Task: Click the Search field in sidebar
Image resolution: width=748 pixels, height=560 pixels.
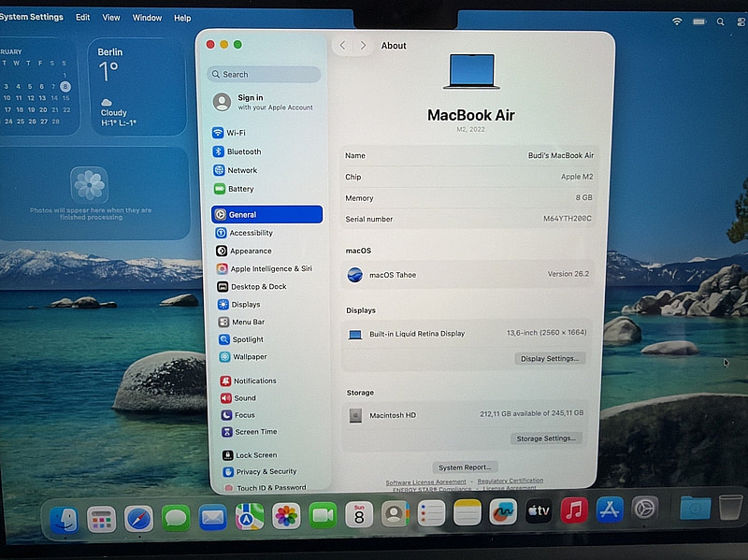Action: pos(265,74)
